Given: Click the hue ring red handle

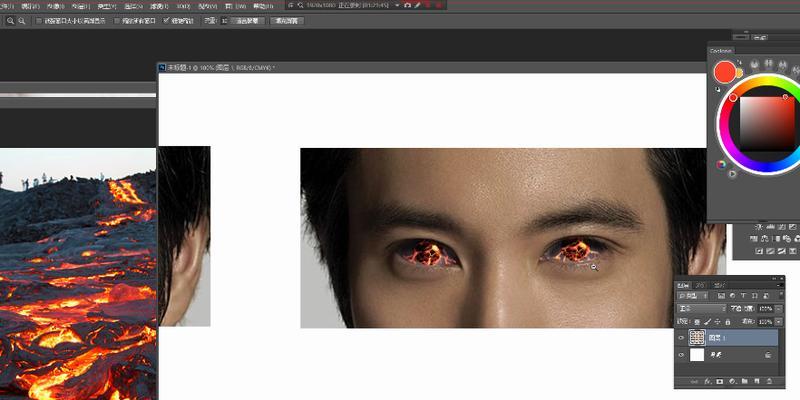Looking at the screenshot, I should [733, 97].
